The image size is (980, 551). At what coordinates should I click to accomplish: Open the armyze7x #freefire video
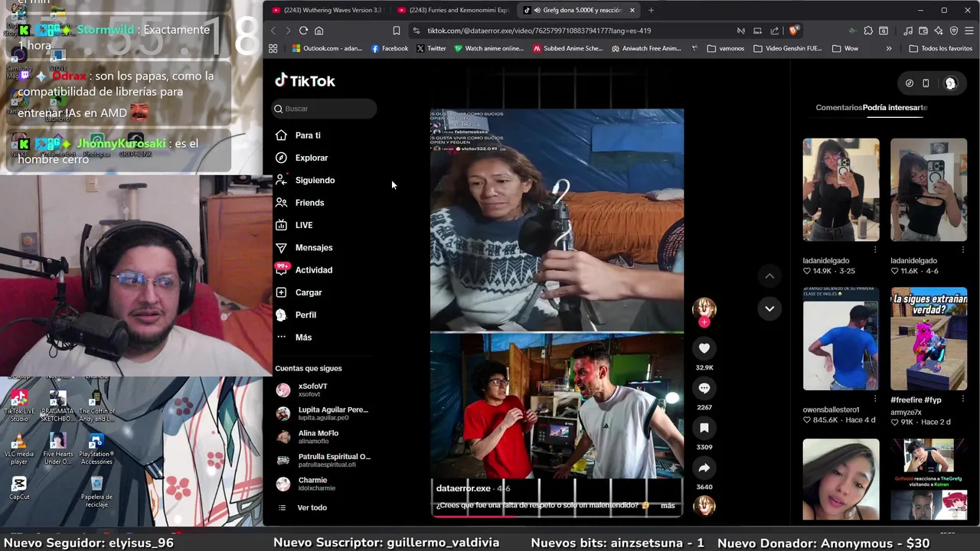[x=929, y=339]
